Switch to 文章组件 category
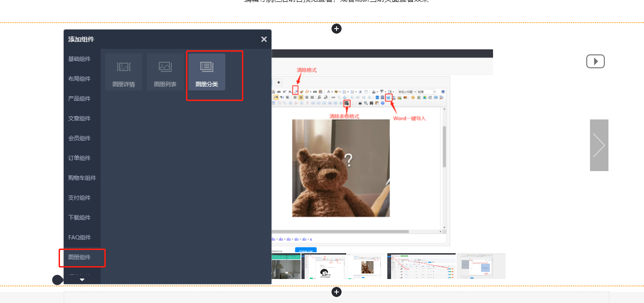 [x=79, y=119]
